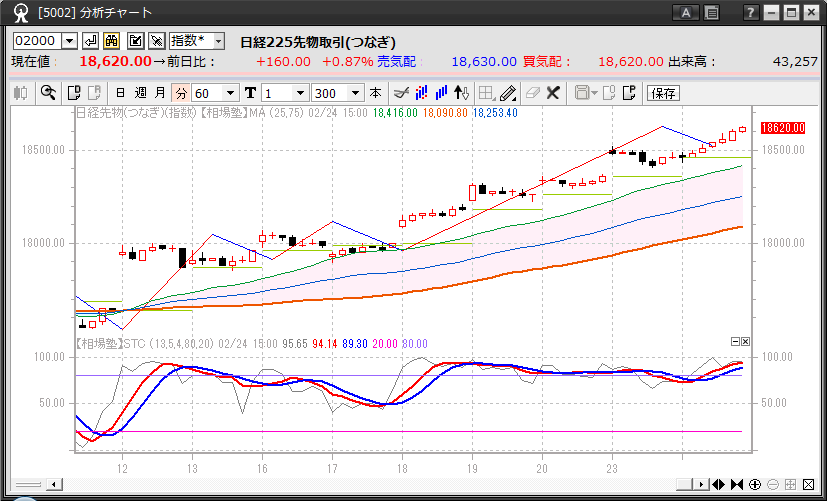
Task: Select the pencil drawing tool
Action: coord(507,93)
